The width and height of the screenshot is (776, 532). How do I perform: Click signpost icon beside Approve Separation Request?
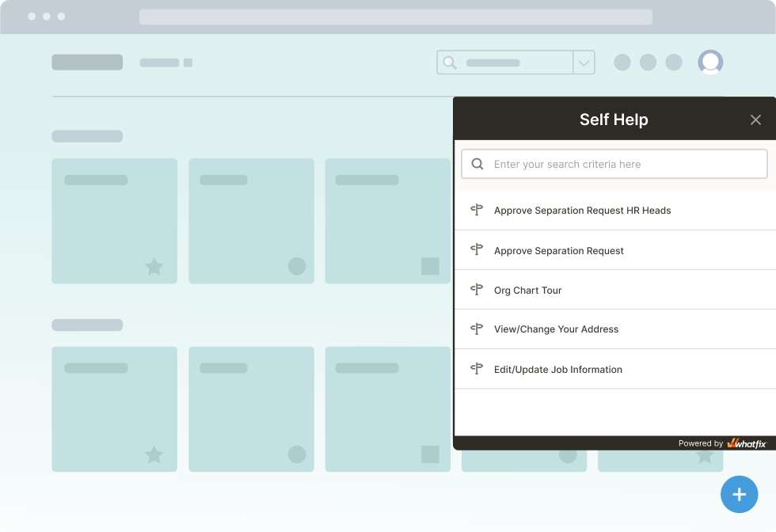click(x=477, y=249)
